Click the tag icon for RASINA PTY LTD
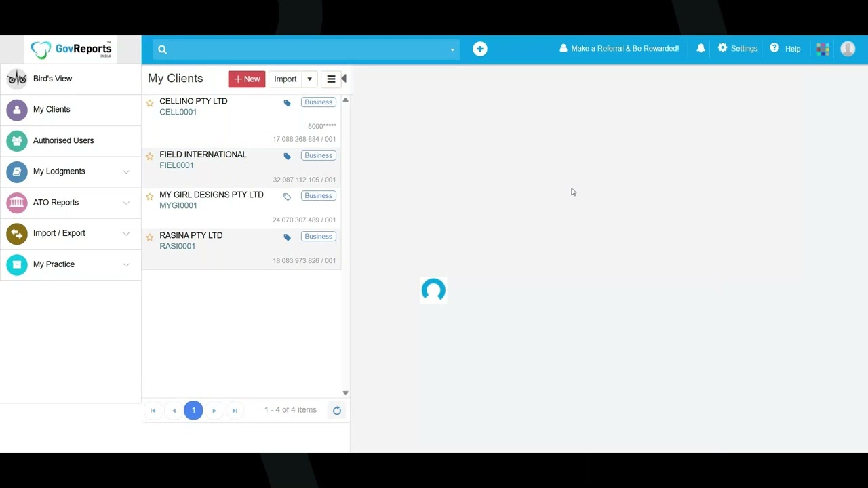Viewport: 868px width, 488px height. tap(287, 237)
